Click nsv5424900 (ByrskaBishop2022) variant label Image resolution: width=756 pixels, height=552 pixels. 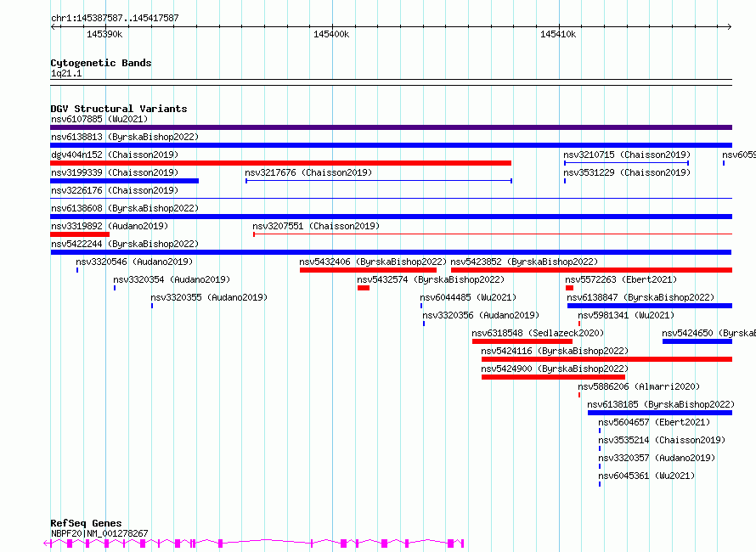(555, 369)
